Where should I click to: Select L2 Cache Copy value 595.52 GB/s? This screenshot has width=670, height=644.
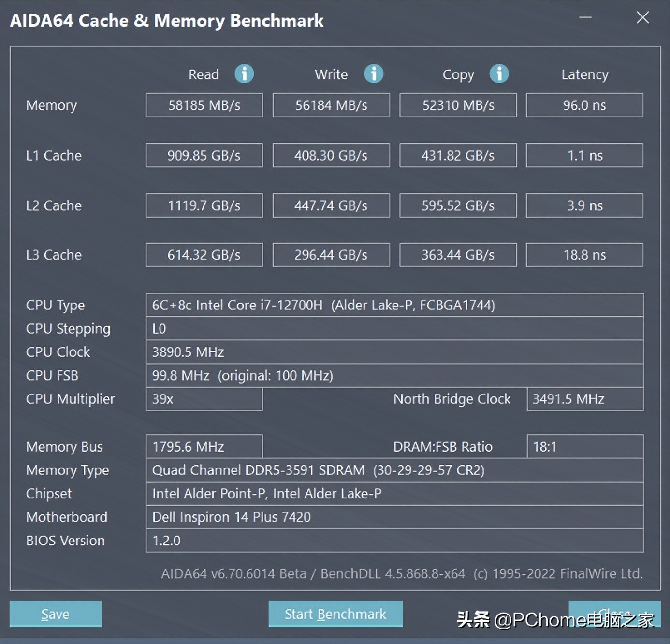click(458, 205)
